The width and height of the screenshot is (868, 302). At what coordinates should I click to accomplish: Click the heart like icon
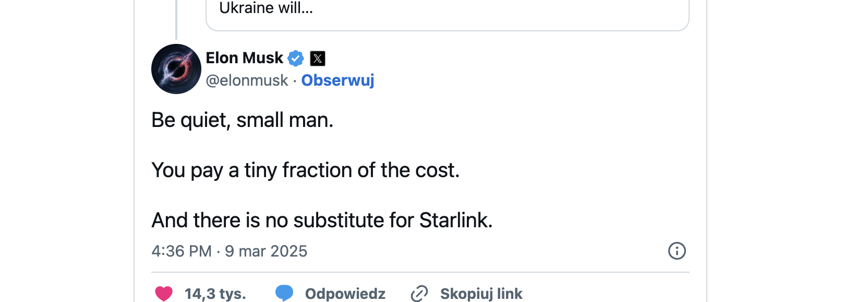tap(164, 294)
